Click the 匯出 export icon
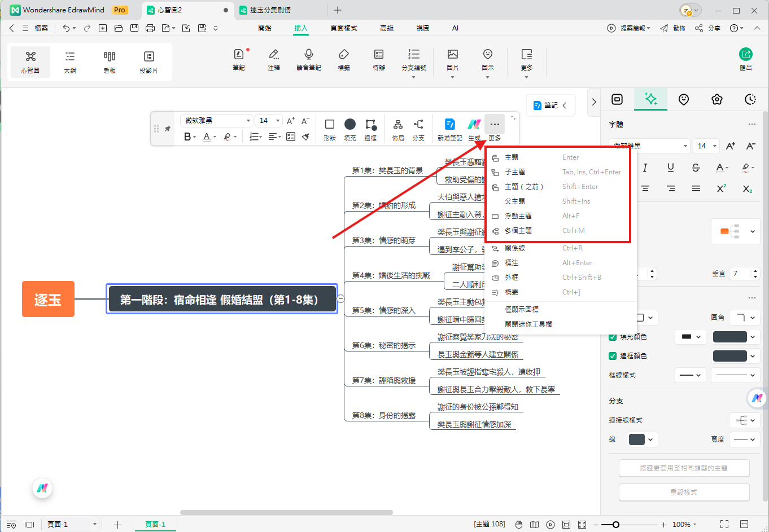This screenshot has width=769, height=532. [745, 59]
